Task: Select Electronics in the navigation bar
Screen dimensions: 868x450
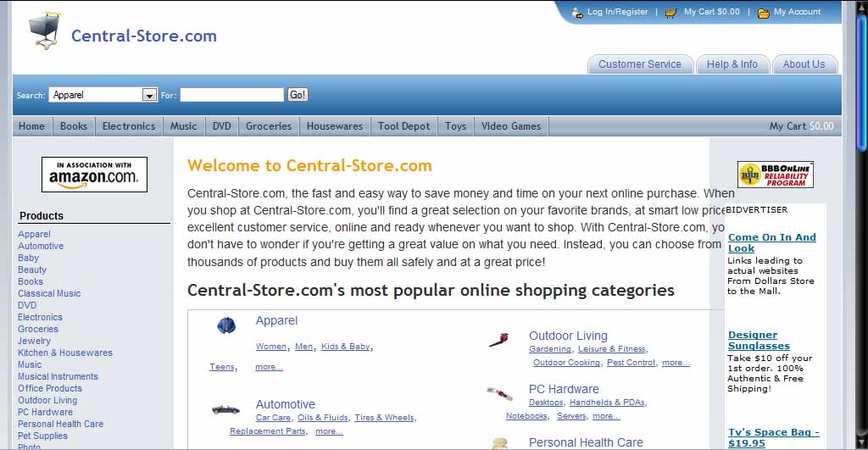Action: [129, 126]
